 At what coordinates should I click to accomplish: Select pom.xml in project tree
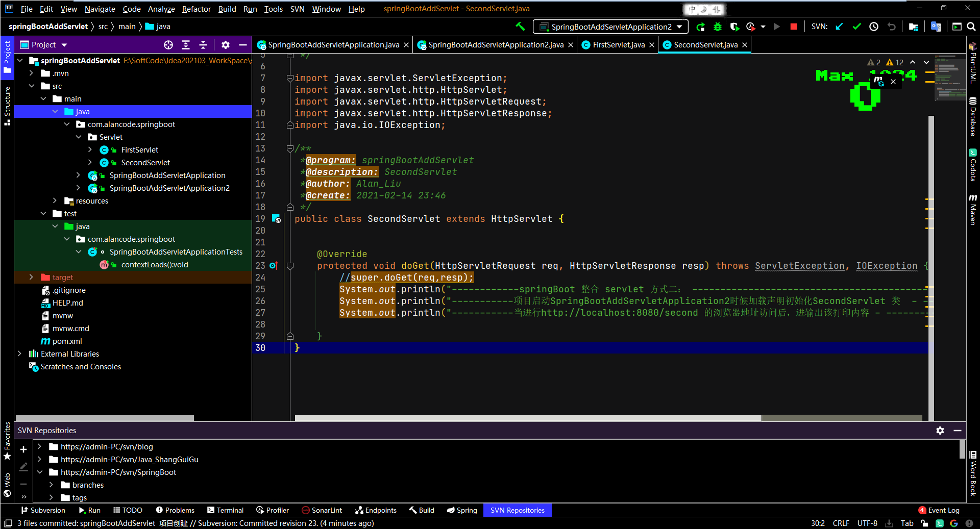67,341
